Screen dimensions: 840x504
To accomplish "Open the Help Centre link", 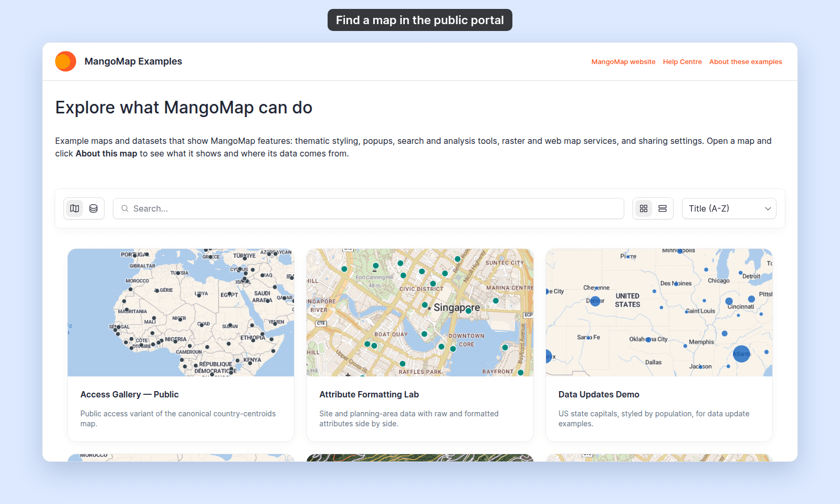I will point(682,62).
